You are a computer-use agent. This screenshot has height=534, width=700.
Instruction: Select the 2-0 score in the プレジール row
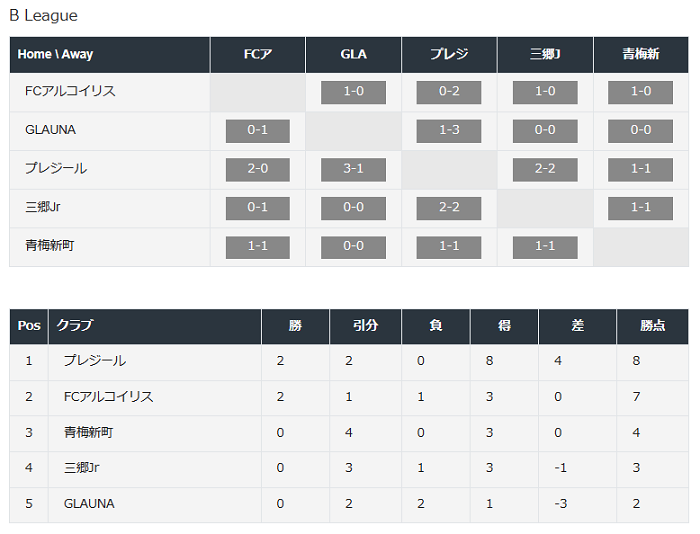(257, 169)
